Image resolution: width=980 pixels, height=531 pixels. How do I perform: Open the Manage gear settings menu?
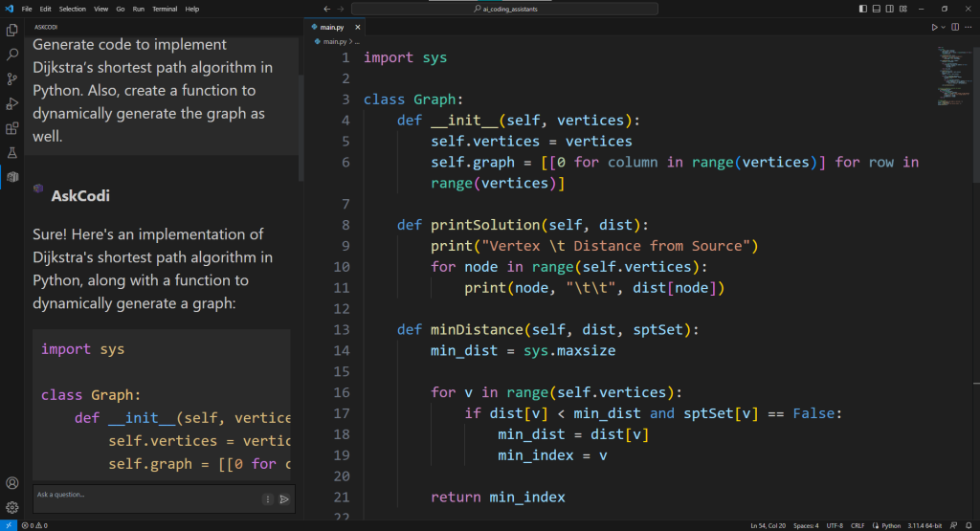pyautogui.click(x=12, y=507)
